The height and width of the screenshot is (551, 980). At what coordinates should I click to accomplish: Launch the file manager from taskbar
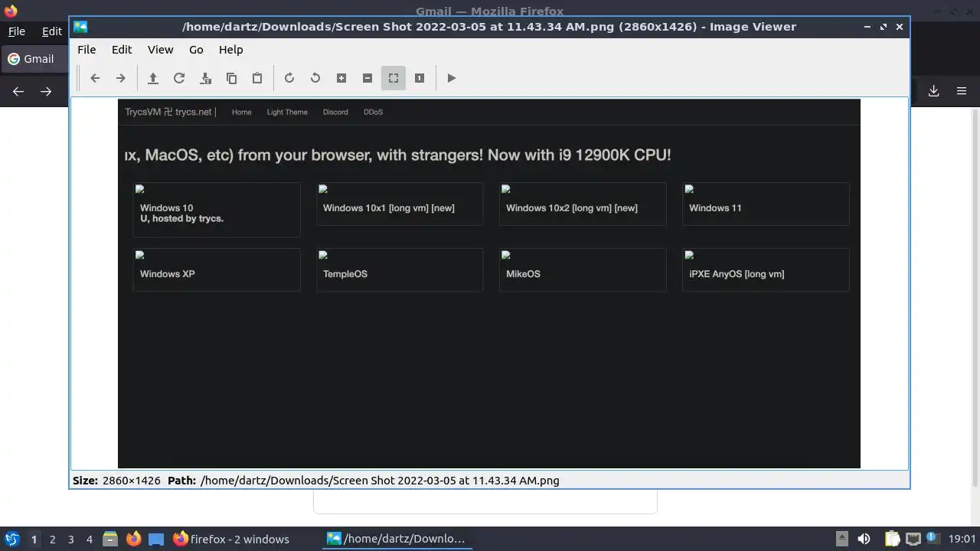click(x=110, y=539)
